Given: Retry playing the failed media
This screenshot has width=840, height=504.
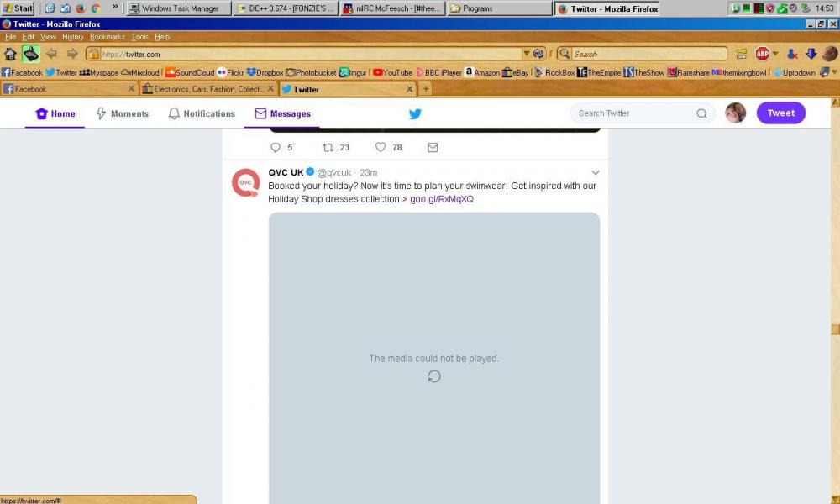Looking at the screenshot, I should 434,376.
